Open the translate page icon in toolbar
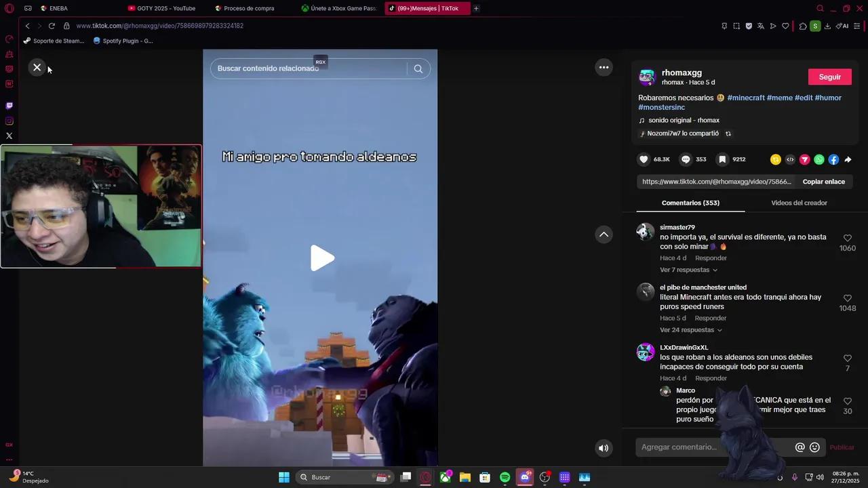Image resolution: width=868 pixels, height=488 pixels. (761, 26)
